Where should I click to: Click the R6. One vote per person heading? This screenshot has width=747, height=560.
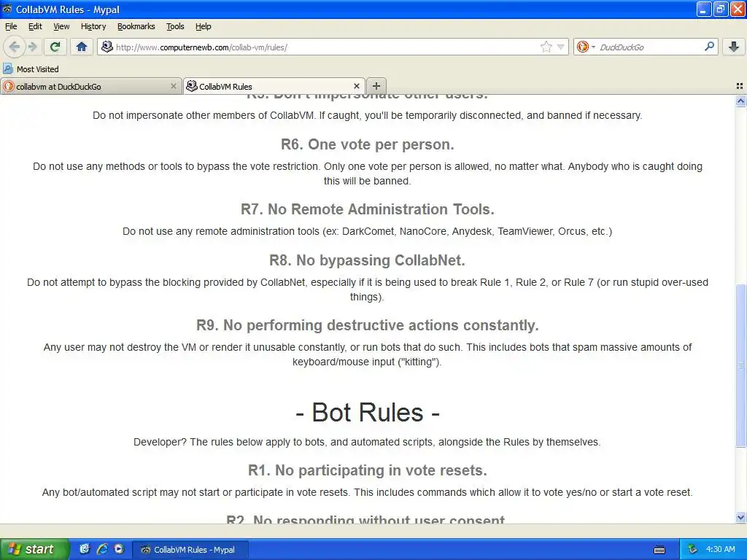pyautogui.click(x=368, y=144)
